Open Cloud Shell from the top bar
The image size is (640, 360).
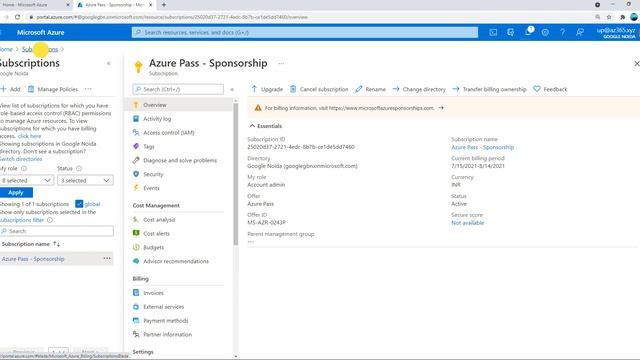pyautogui.click(x=493, y=32)
